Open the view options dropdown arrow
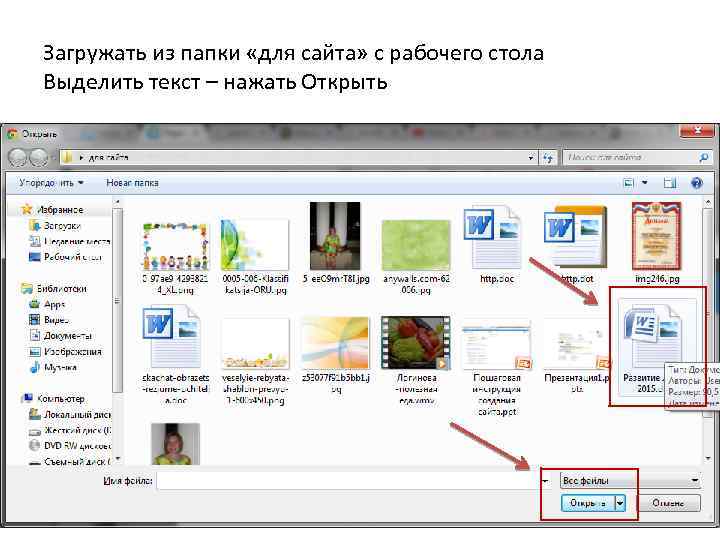The image size is (720, 540). point(645,183)
